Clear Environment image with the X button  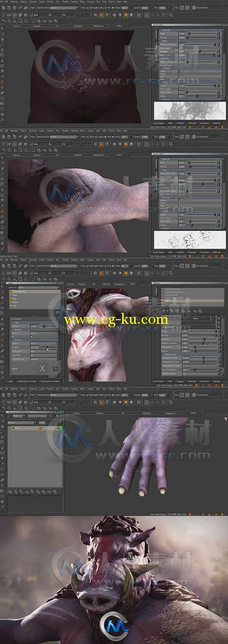tap(42, 369)
